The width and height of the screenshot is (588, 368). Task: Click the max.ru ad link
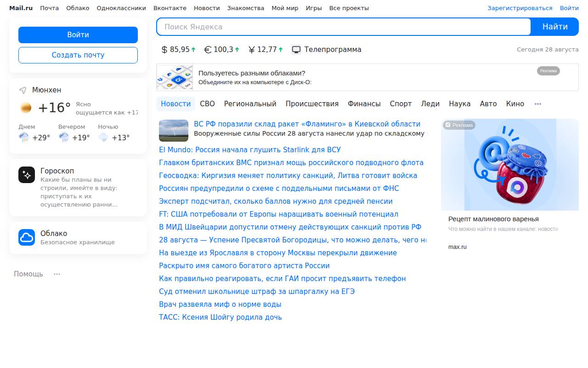pyautogui.click(x=457, y=247)
